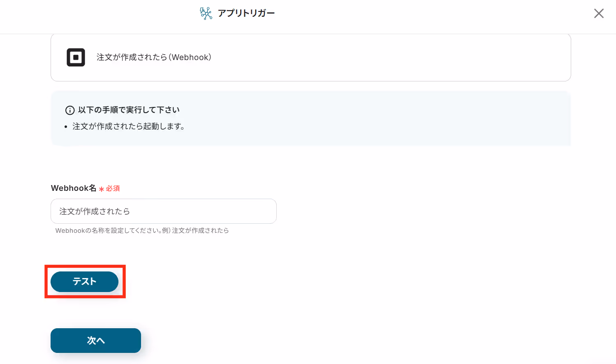Click the アプリトリガー header title
The height and width of the screenshot is (364, 616).
246,13
